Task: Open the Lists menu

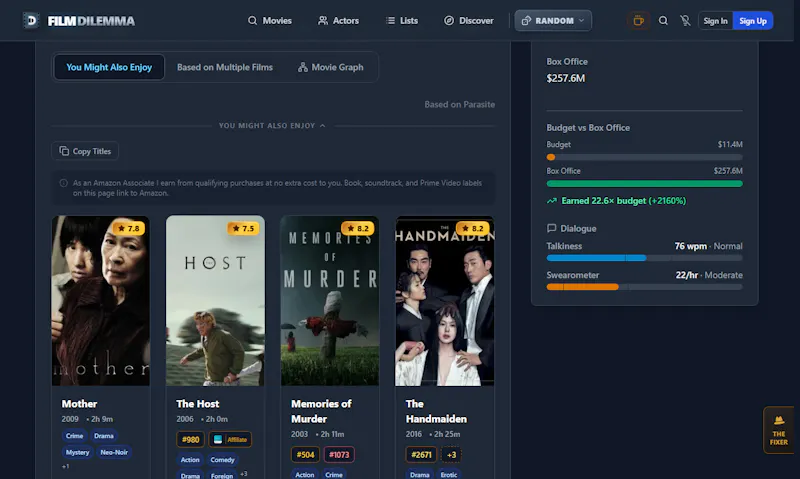Action: click(x=402, y=20)
